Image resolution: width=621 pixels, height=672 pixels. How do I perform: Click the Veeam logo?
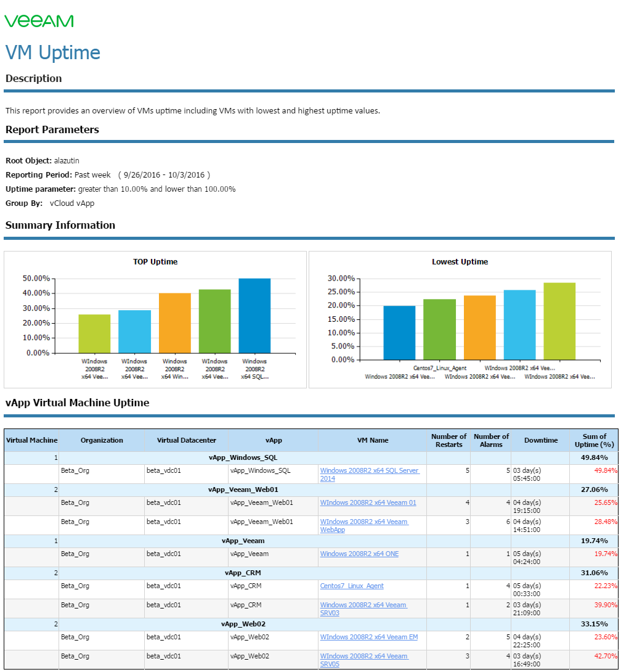pos(39,21)
